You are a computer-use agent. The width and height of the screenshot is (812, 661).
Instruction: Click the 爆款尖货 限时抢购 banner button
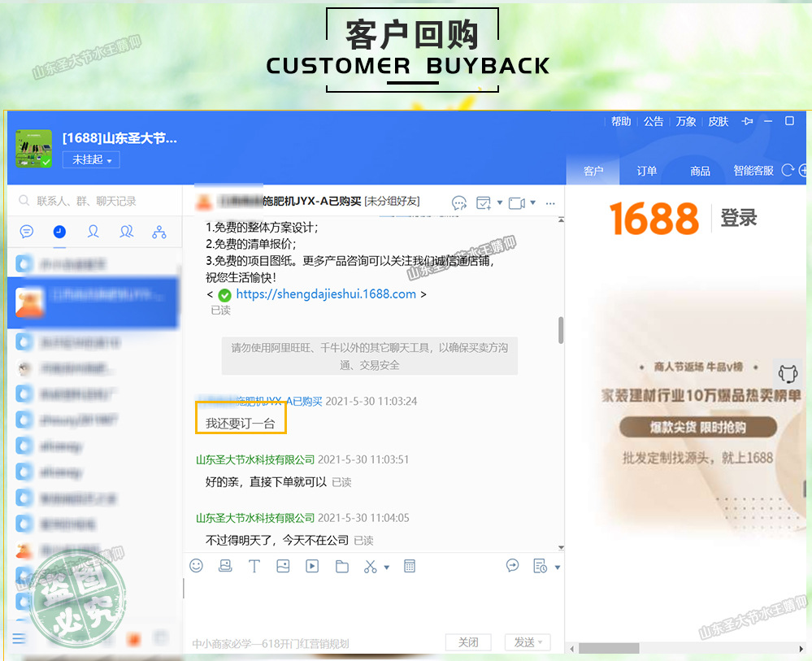coord(698,428)
